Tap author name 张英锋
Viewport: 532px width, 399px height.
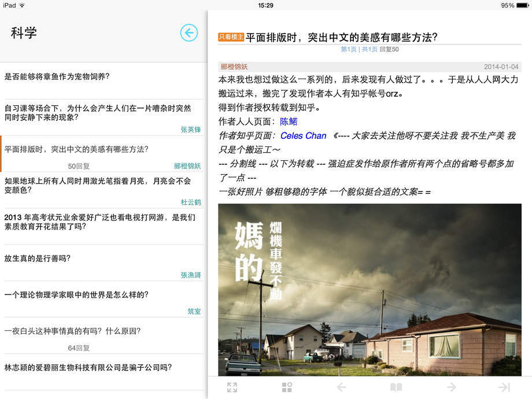tap(191, 130)
